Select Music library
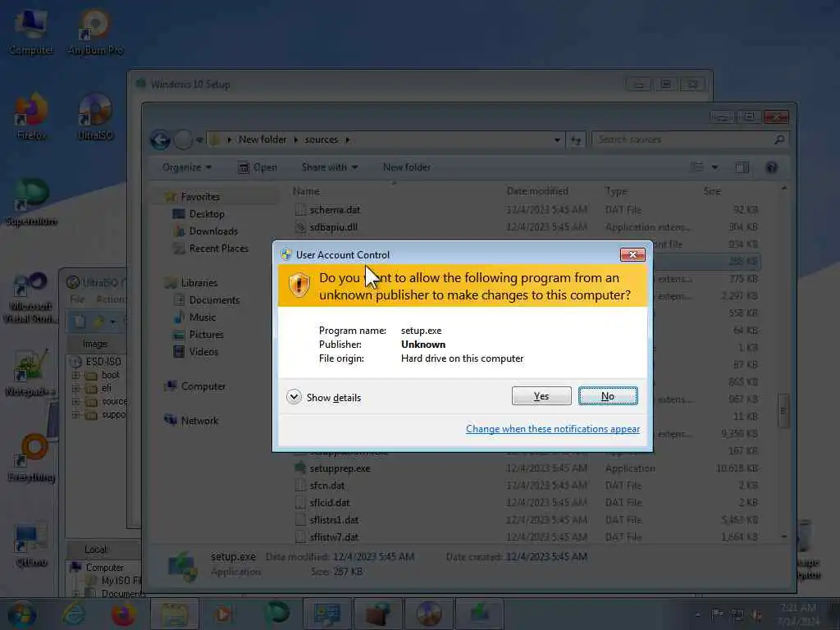Image resolution: width=840 pixels, height=630 pixels. [203, 317]
